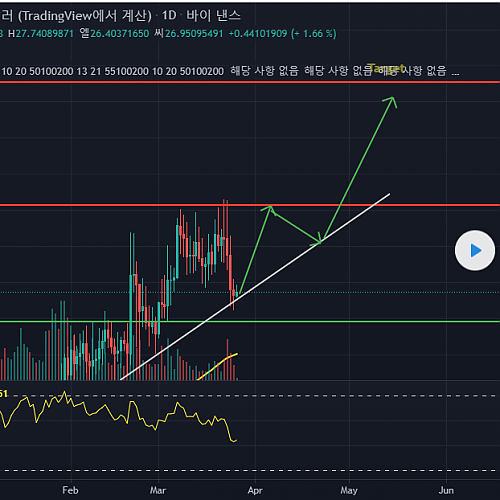Click the +0.44101909 (+1.66 %) change value
This screenshot has width=500, height=500.
coord(282,34)
